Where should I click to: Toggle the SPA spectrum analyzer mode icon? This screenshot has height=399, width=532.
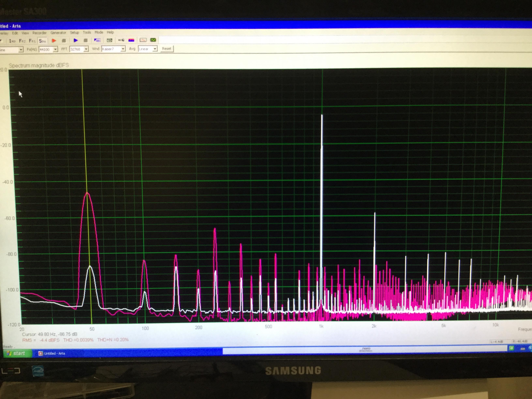click(x=42, y=41)
